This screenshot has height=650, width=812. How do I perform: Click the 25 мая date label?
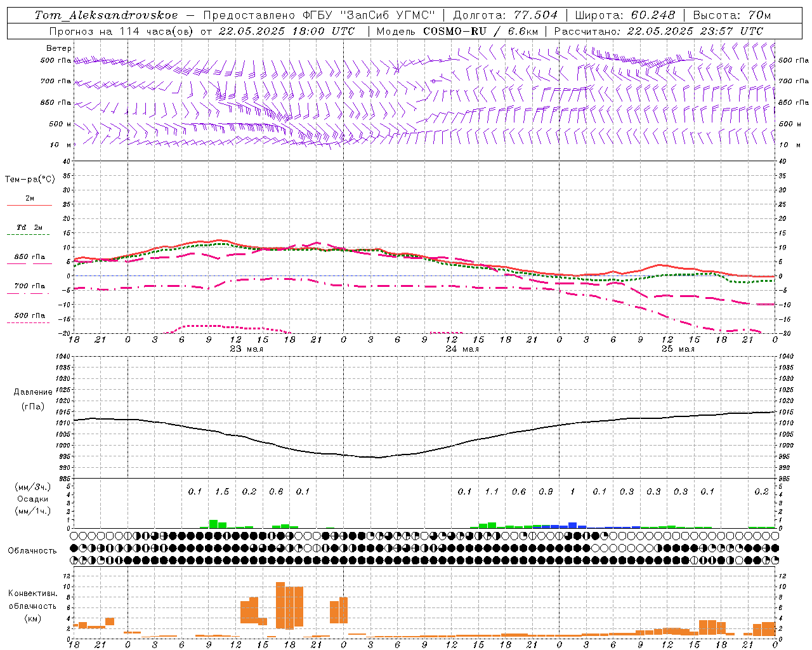coord(678,349)
